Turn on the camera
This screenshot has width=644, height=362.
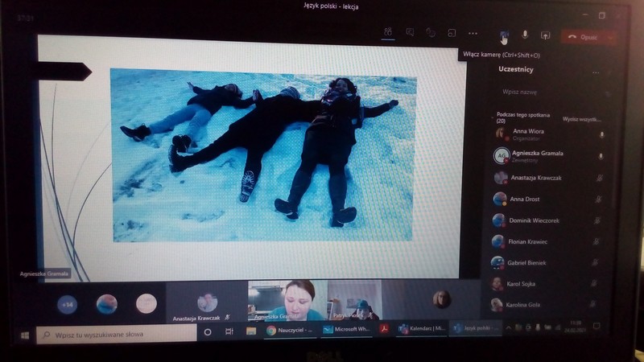[504, 35]
